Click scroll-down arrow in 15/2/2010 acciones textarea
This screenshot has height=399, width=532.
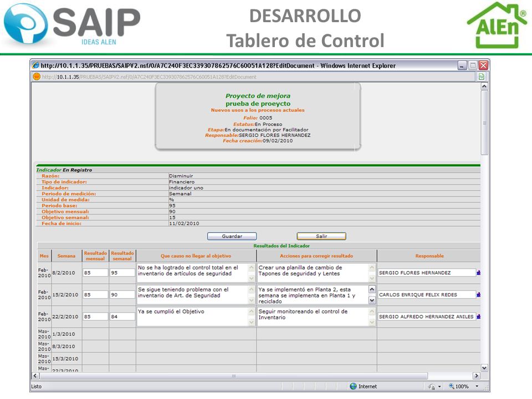pyautogui.click(x=372, y=300)
